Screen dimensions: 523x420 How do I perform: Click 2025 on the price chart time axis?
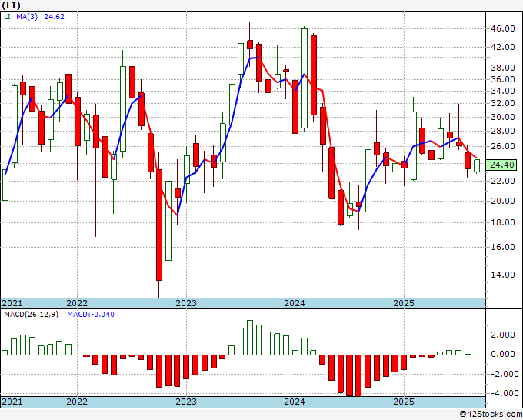tap(404, 303)
